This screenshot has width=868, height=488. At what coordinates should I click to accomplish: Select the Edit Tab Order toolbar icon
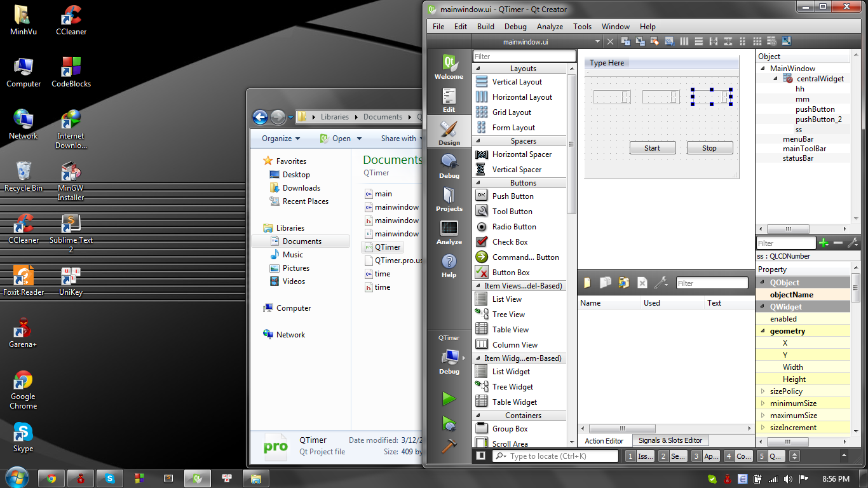click(x=669, y=41)
